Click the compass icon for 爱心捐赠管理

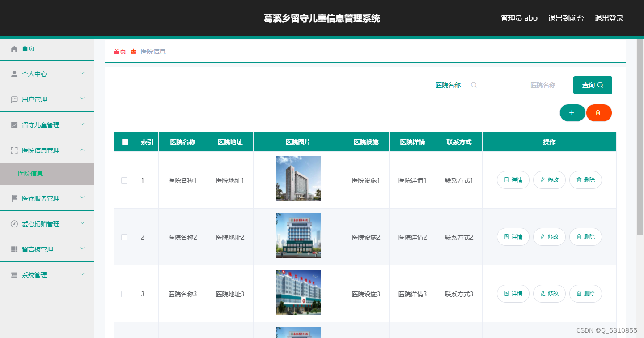14,224
